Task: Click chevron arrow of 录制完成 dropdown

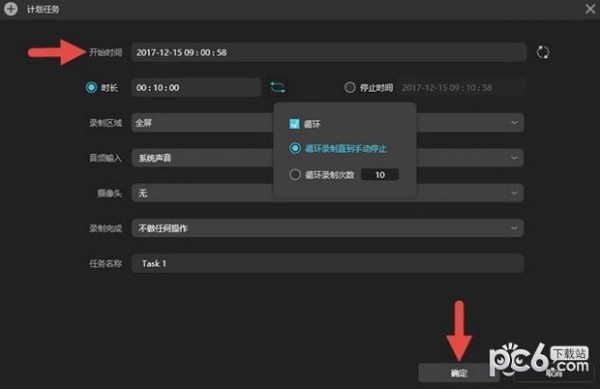Action: [514, 228]
